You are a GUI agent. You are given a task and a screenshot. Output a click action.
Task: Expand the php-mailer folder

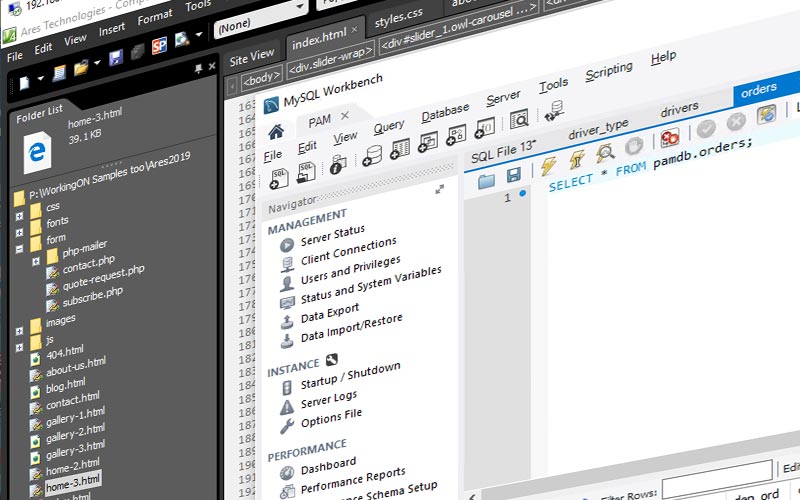pos(36,262)
